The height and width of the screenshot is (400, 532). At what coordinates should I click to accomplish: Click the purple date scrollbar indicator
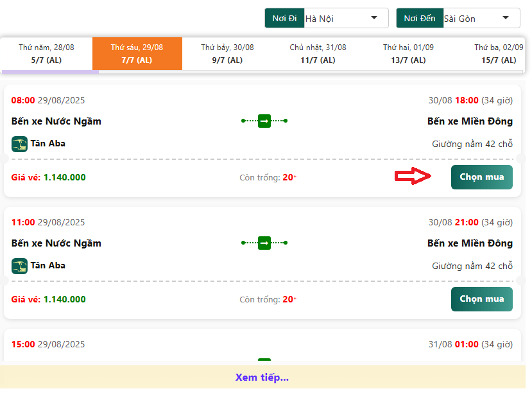(50, 72)
